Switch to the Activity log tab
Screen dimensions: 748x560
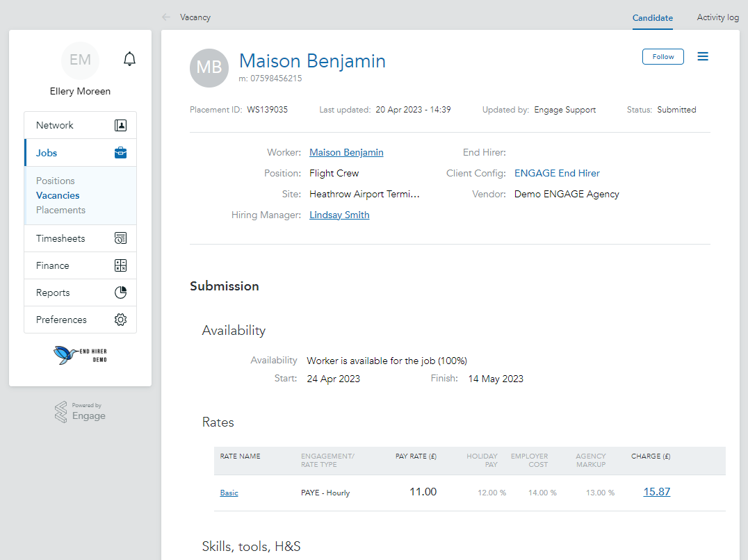tap(717, 17)
